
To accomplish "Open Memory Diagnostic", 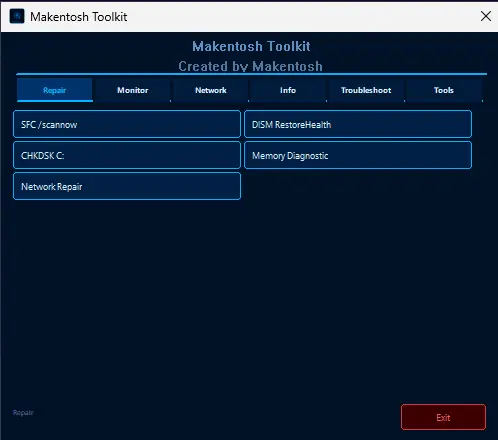I will (358, 155).
